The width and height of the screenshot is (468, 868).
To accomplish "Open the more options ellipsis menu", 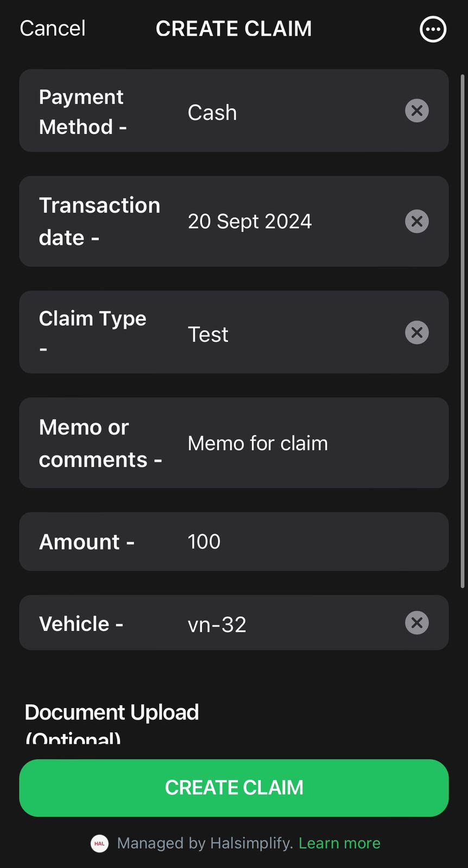I will pos(433,29).
